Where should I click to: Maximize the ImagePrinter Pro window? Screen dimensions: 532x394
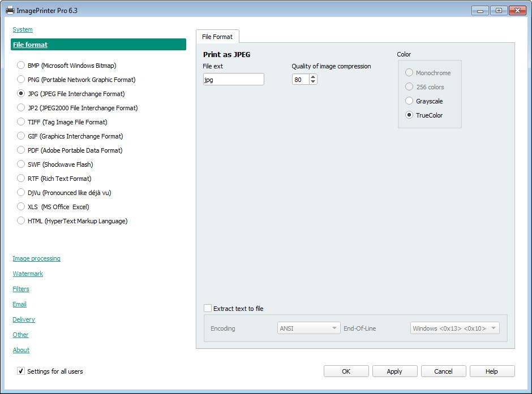[499, 11]
